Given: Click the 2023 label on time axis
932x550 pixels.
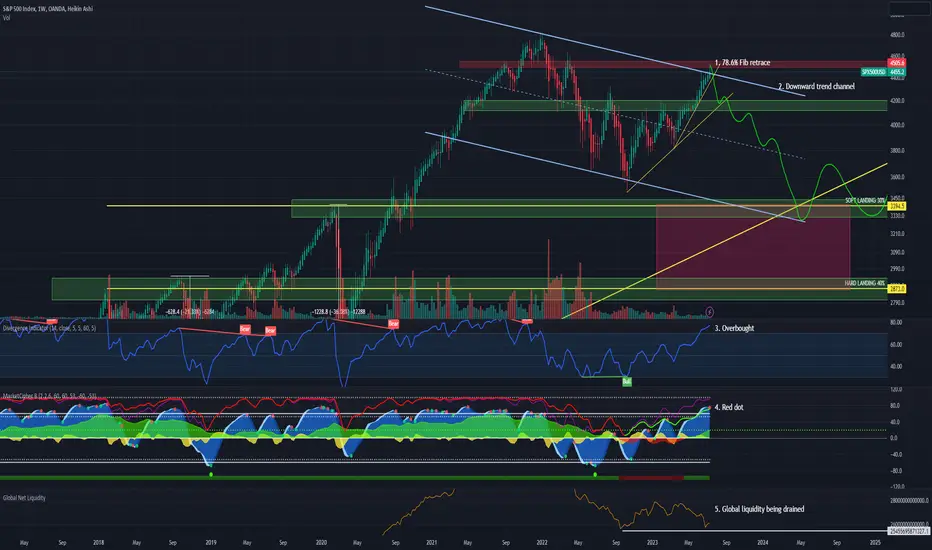Looking at the screenshot, I should tap(652, 542).
